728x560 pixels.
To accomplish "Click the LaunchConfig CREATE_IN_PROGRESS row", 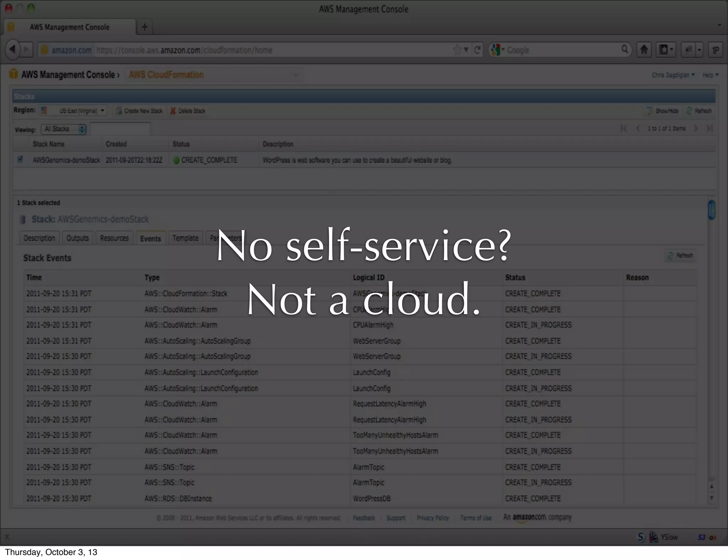I will (360, 388).
